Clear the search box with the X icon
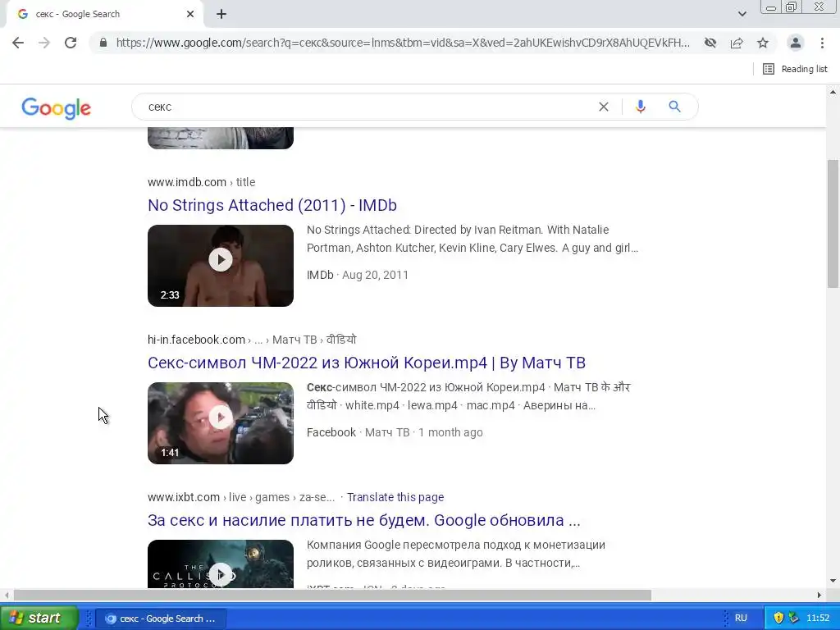 604,107
